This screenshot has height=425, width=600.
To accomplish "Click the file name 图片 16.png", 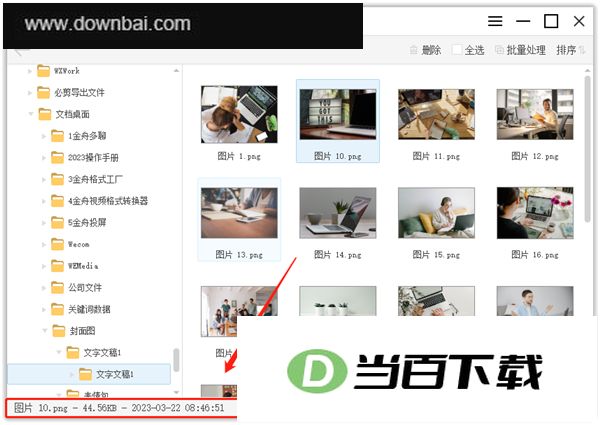I will coord(535,255).
